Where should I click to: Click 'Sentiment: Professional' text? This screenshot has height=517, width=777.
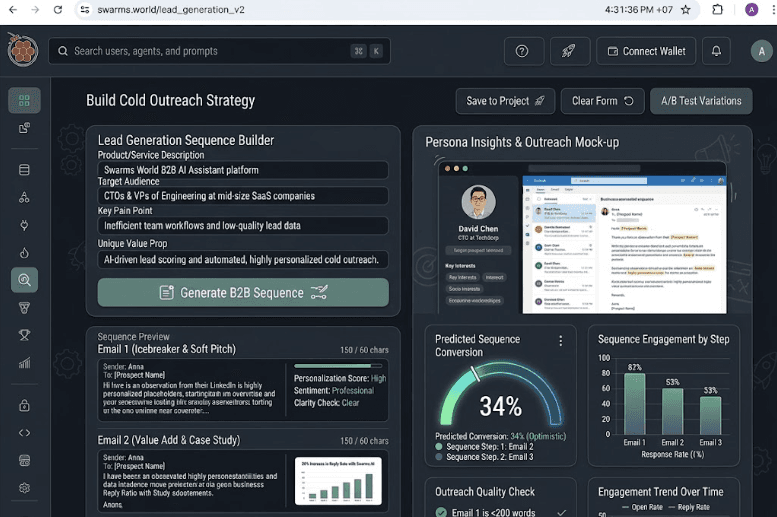click(334, 391)
